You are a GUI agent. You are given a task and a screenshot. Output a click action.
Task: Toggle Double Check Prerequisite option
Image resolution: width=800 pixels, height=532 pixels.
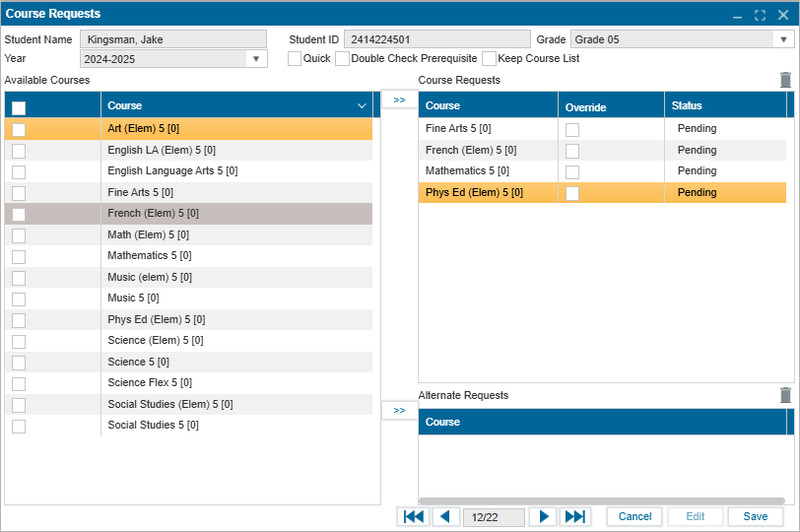tap(342, 59)
